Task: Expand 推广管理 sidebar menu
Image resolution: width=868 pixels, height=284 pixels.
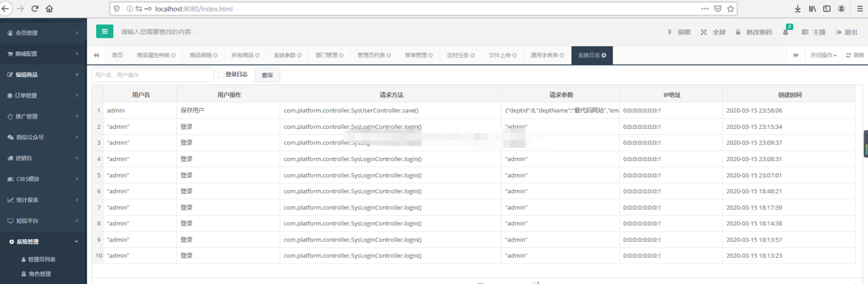Action: click(x=43, y=116)
